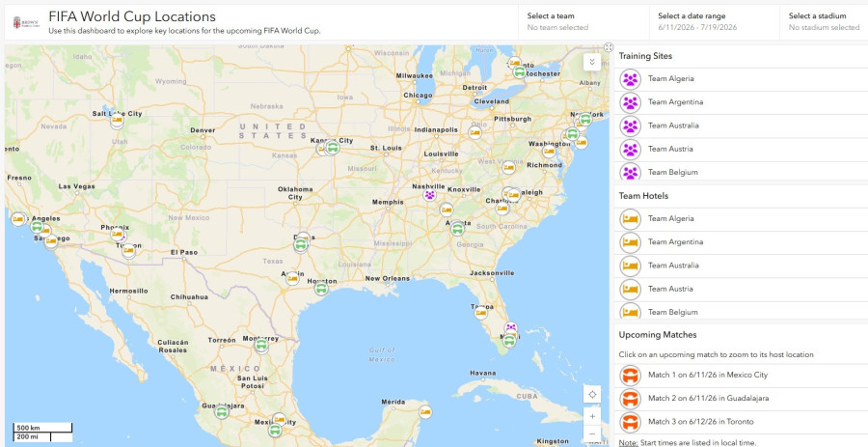Click the hotel marker at Austin
Screen dimensions: 868x447
click(292, 279)
